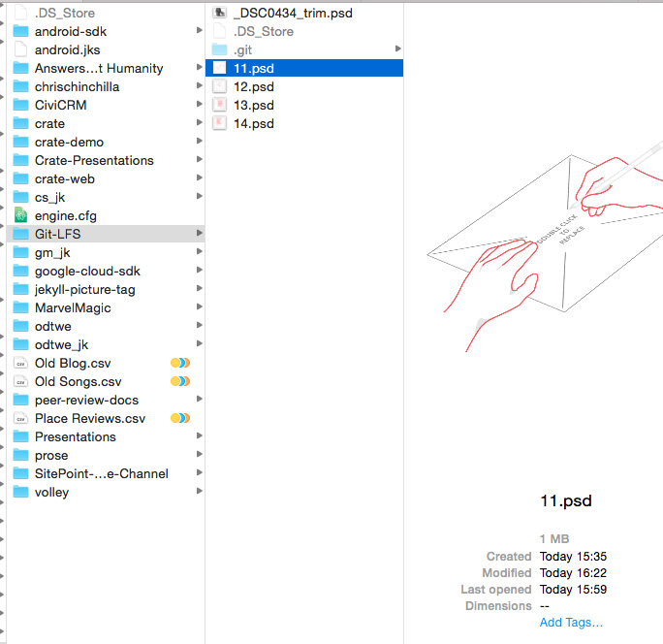Screen dimensions: 663x644
Task: Click the Old Blog.csv color tags
Action: pos(180,363)
